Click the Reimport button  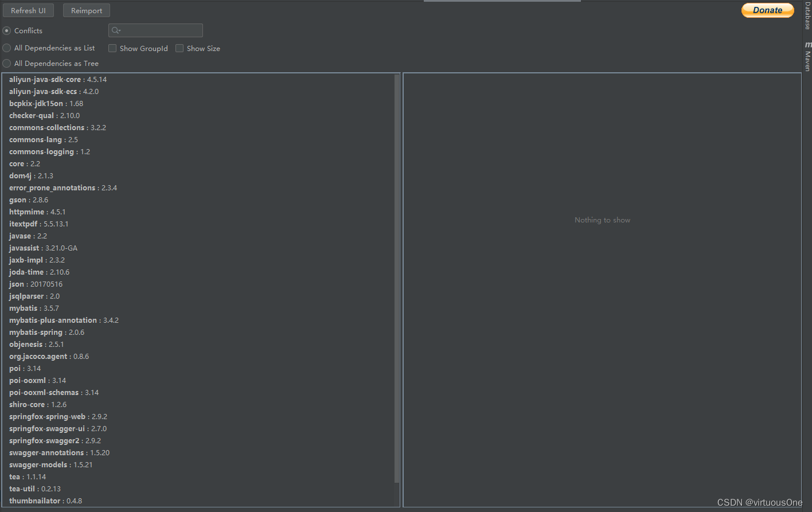[87, 10]
